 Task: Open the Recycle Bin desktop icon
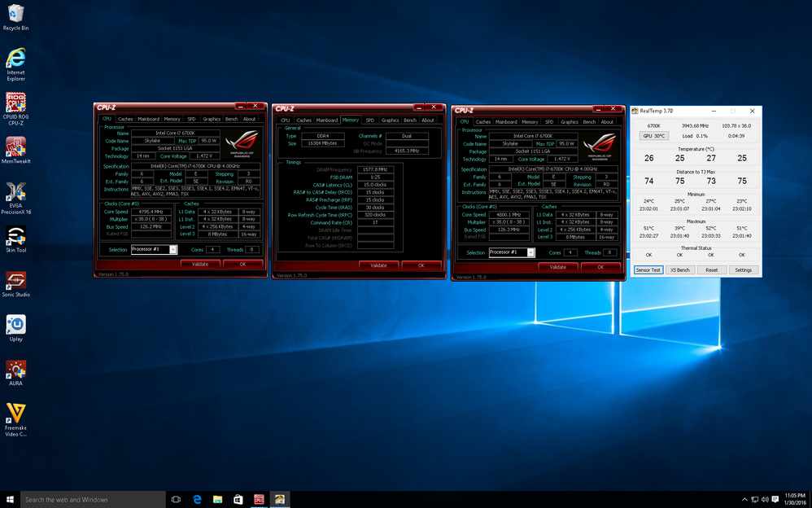[15, 16]
